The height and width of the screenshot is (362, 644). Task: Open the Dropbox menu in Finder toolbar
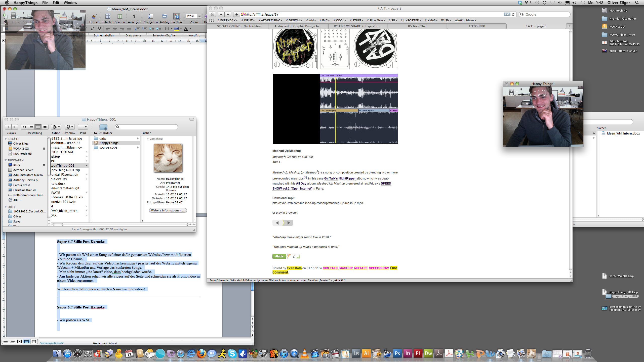[69, 127]
